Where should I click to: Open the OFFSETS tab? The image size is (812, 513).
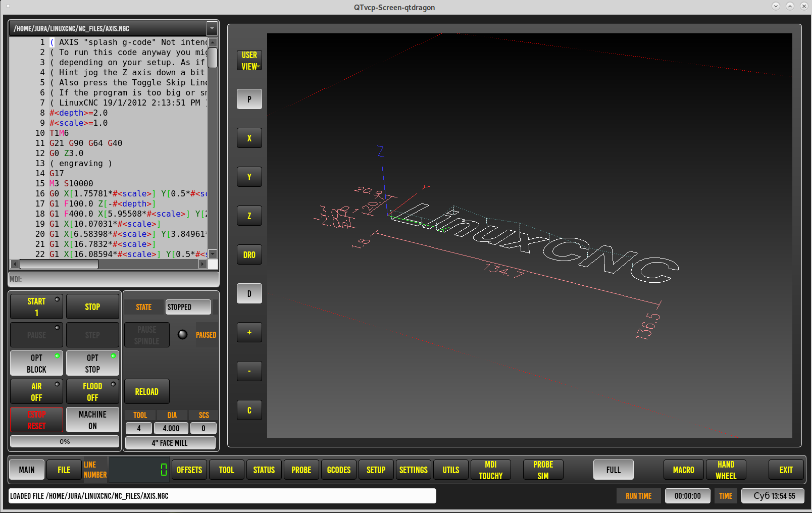(189, 470)
